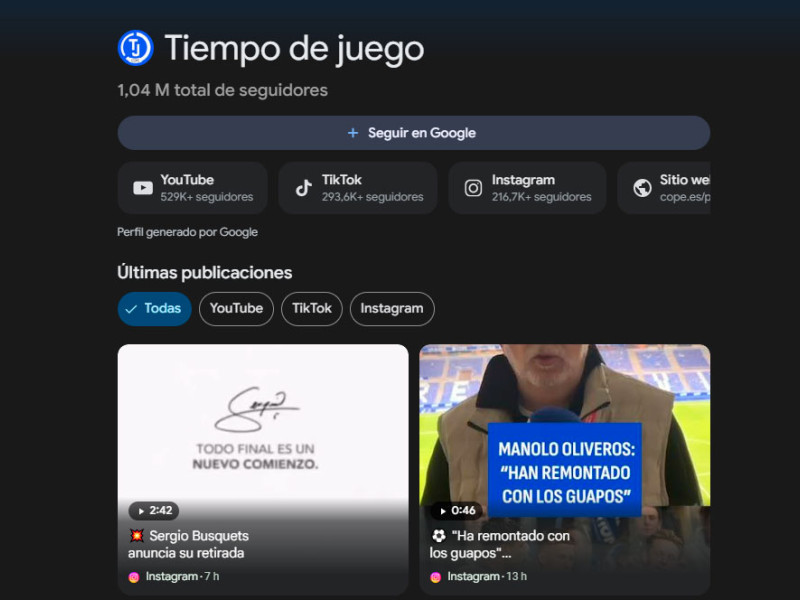Image resolution: width=800 pixels, height=600 pixels.
Task: Click the 216,7K+ seguidores count
Action: [541, 197]
